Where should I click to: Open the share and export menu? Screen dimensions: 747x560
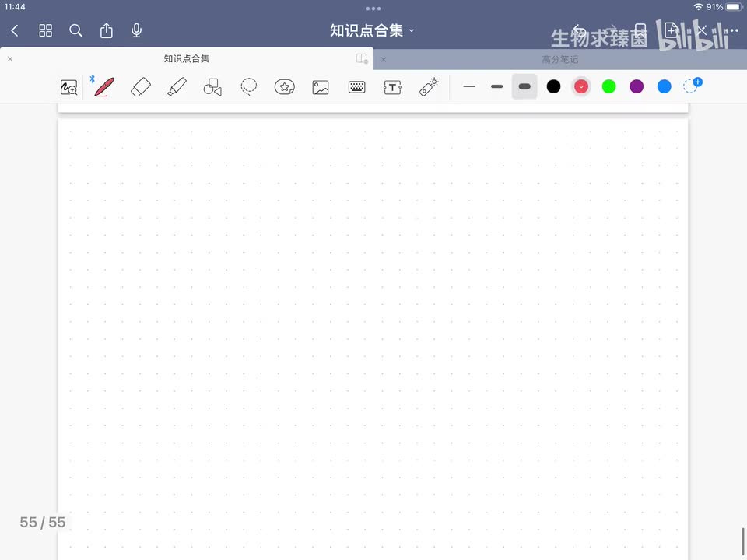tap(107, 30)
